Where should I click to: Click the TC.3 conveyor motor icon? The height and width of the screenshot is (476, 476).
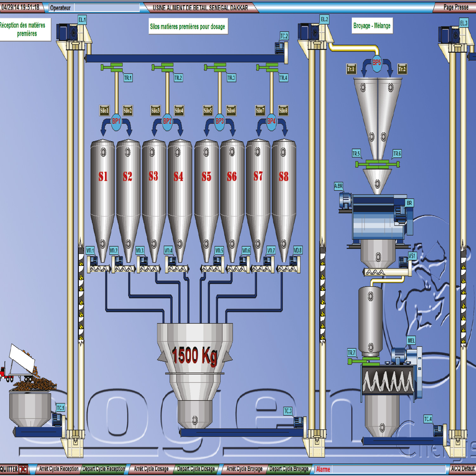click(298, 422)
